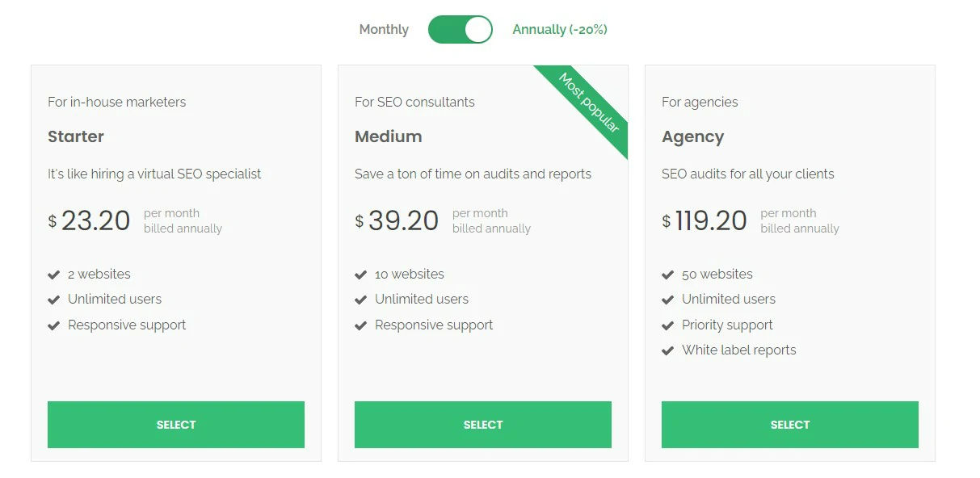Click the checkmark beside 10 websites
Image resolution: width=980 pixels, height=478 pixels.
(x=361, y=275)
